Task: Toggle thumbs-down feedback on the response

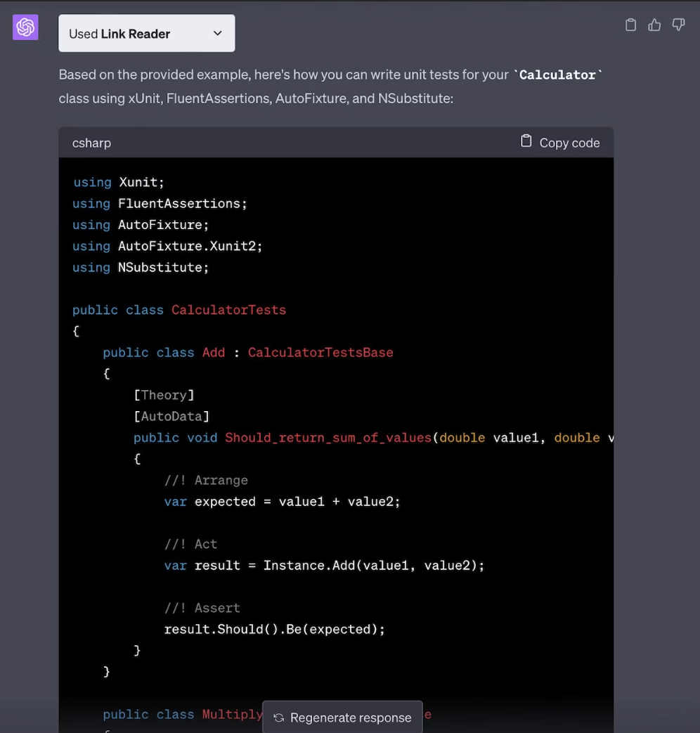Action: coord(678,25)
